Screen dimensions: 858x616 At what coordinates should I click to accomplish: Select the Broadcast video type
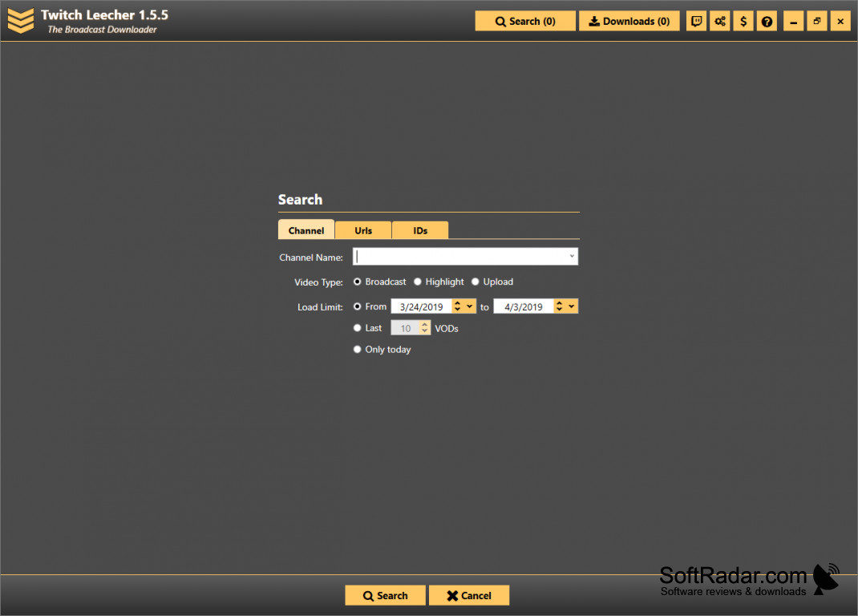[x=380, y=282]
